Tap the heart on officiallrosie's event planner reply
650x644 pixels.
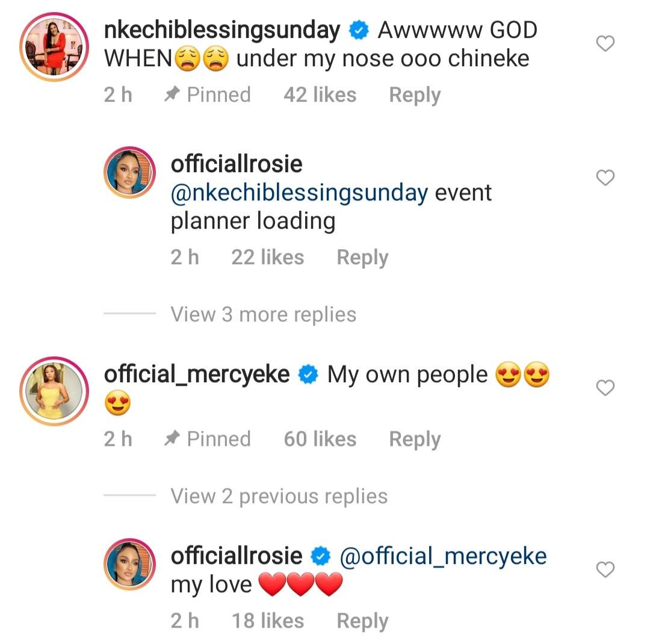tap(605, 178)
